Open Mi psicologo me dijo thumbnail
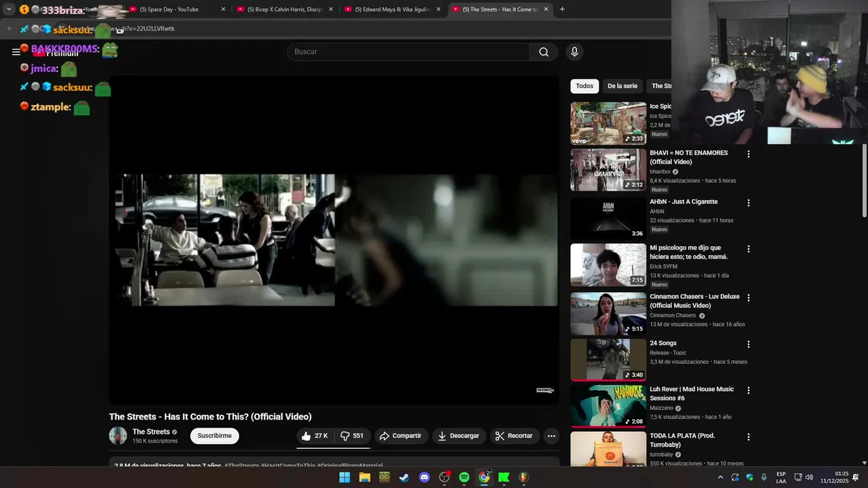Viewport: 868px width, 488px height. [608, 265]
